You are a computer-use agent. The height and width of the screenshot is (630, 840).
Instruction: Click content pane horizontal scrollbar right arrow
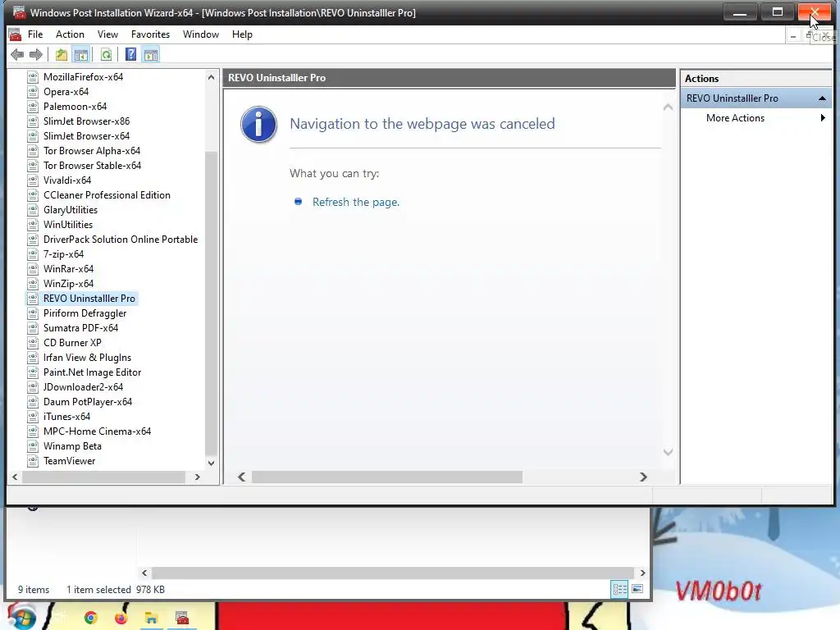coord(643,477)
